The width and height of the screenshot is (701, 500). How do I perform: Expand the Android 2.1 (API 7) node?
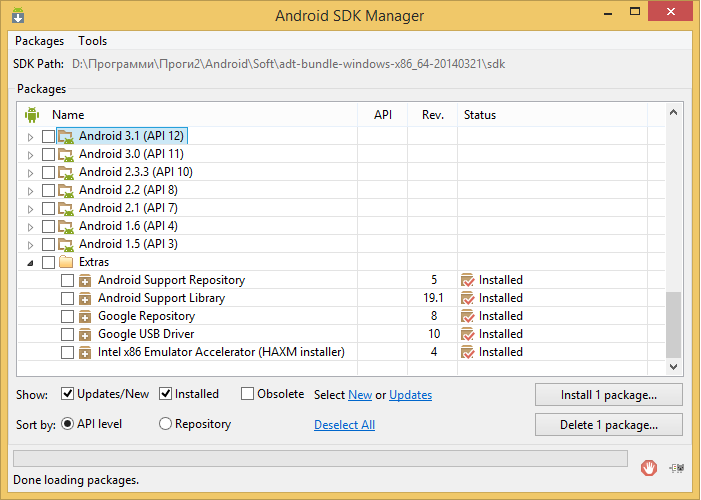click(30, 209)
